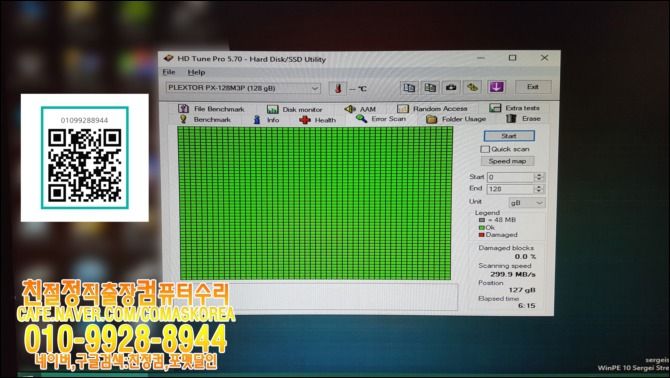This screenshot has height=378, width=670.
Task: Select the Error Scan tab
Action: (381, 119)
